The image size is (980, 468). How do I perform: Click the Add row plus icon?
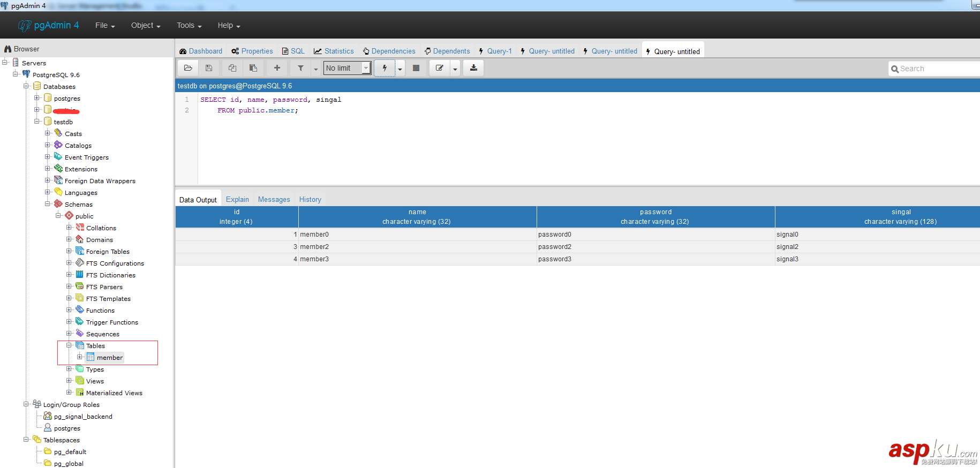[x=277, y=68]
